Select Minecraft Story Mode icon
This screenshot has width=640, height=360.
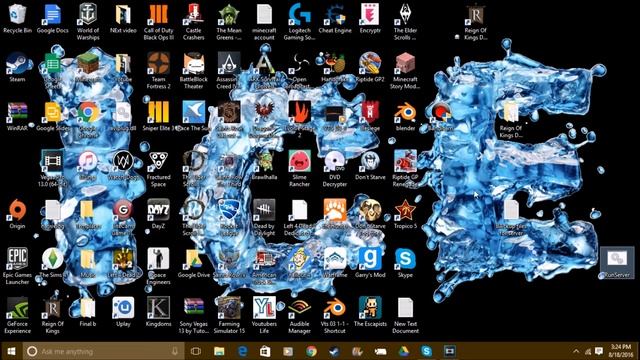point(405,71)
